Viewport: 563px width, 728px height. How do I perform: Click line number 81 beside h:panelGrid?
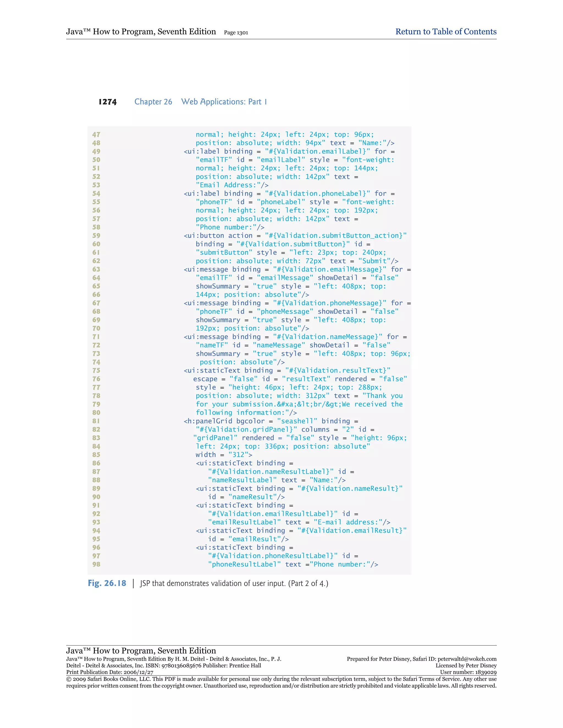[x=96, y=421]
